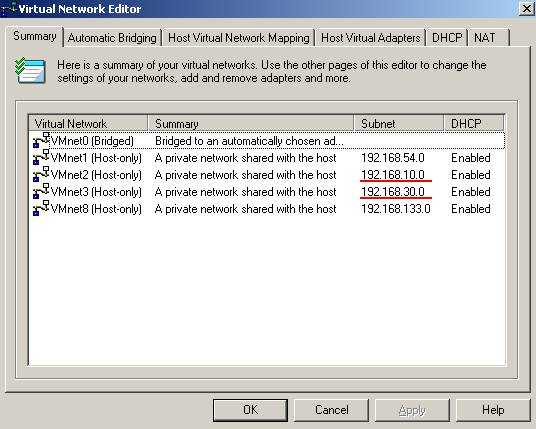Click subnet 192.168.10.0
536x429 pixels.
click(x=393, y=175)
